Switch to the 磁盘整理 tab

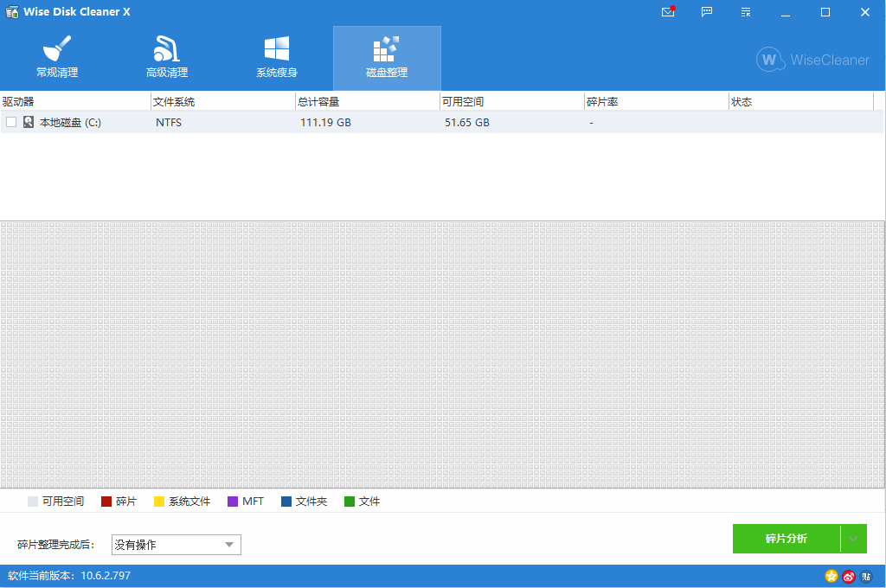[x=387, y=57]
